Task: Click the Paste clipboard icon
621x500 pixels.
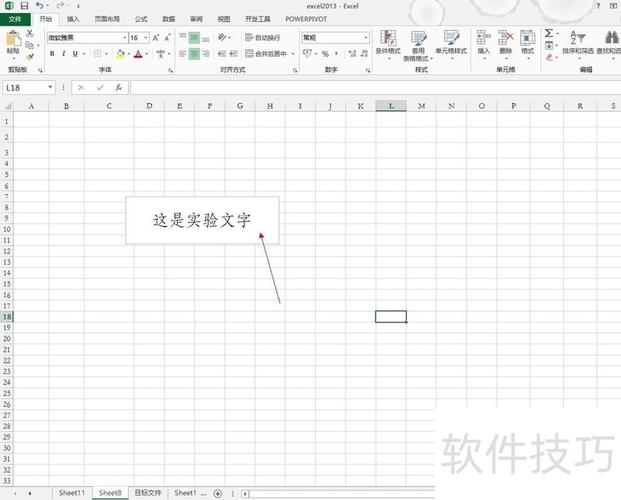Action: (13, 39)
